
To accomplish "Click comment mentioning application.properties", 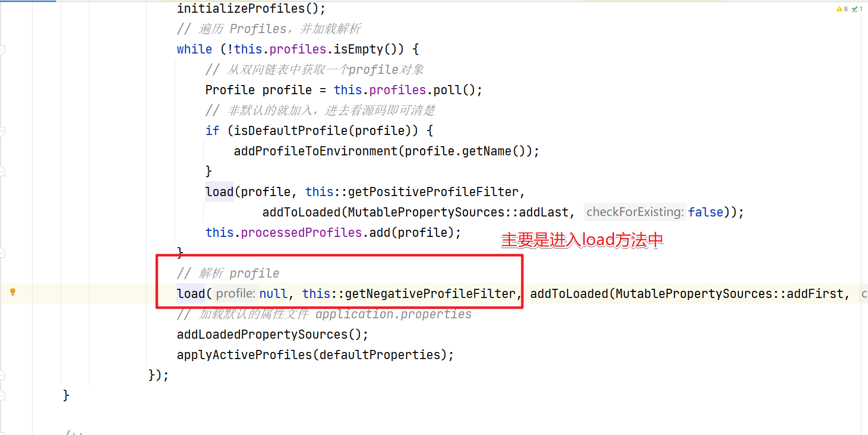I will pos(324,314).
